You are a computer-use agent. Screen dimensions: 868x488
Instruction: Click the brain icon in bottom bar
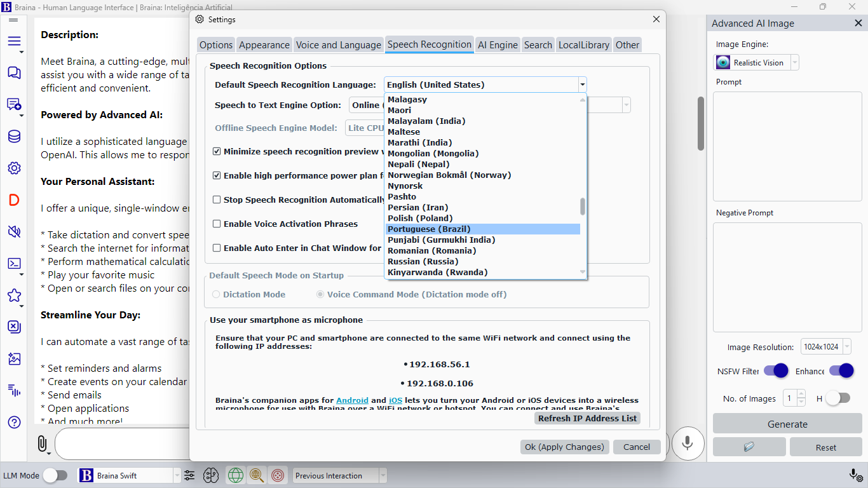click(x=211, y=475)
